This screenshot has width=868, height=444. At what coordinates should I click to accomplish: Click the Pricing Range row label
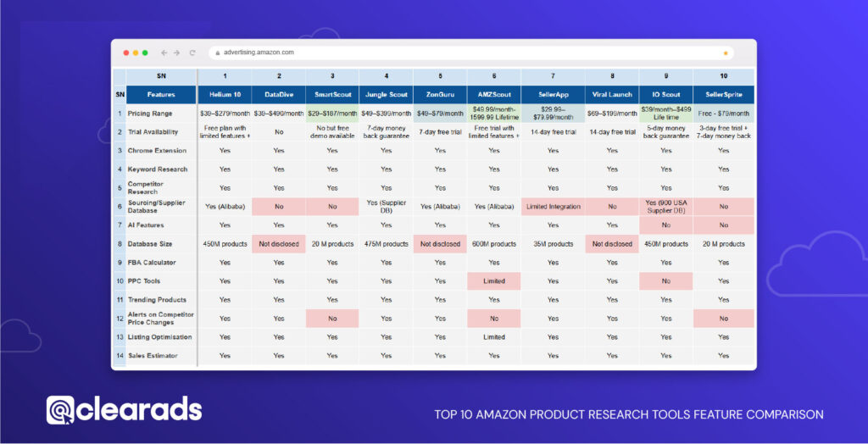tap(161, 114)
